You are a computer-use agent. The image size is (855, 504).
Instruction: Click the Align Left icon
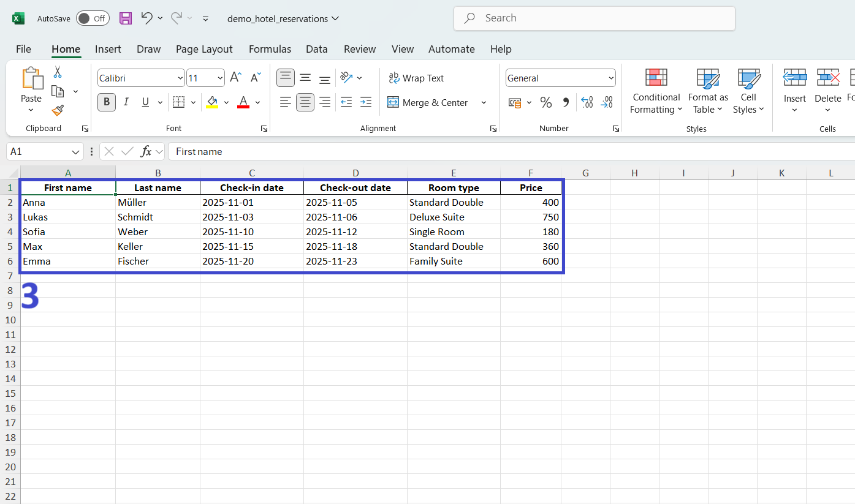(x=286, y=102)
